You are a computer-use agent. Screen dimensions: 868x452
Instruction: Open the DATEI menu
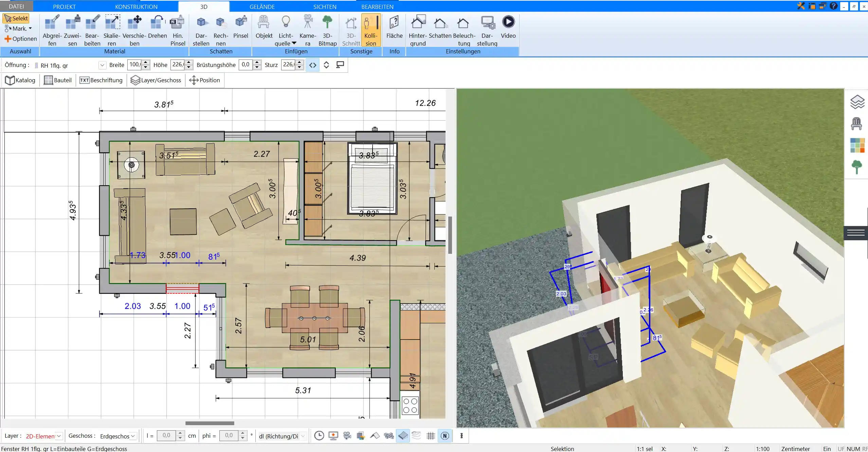pos(16,6)
